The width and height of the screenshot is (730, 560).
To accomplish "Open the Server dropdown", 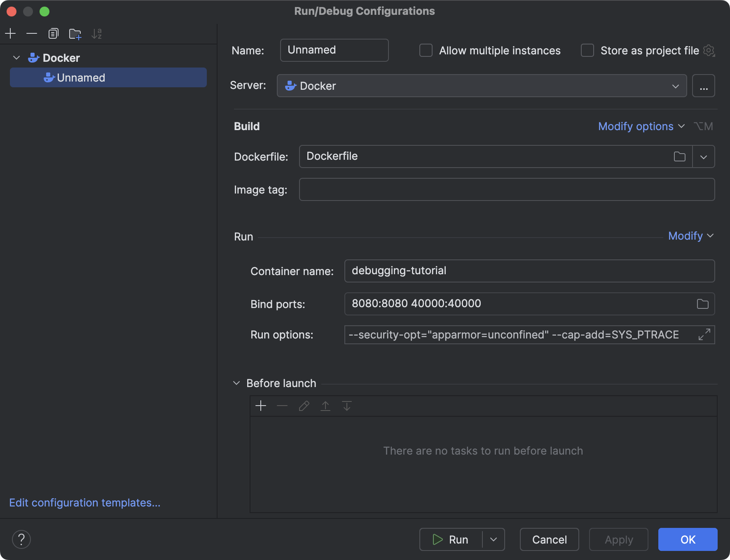I will pyautogui.click(x=675, y=86).
